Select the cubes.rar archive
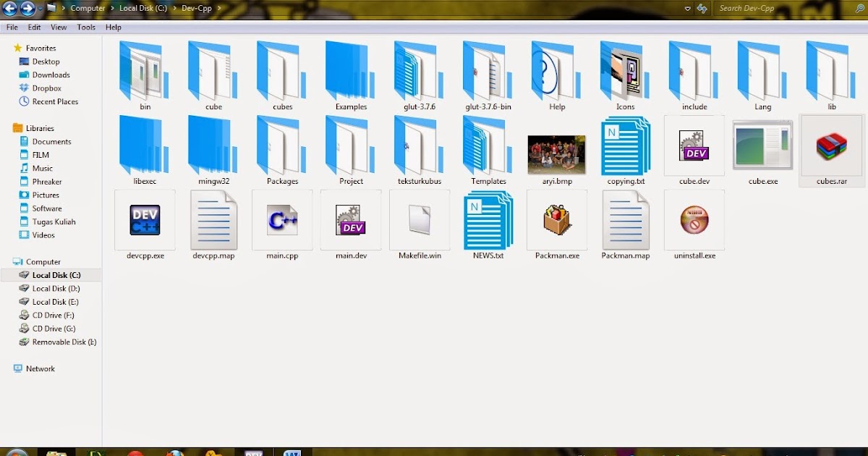Viewport: 868px width, 456px height. tap(831, 150)
